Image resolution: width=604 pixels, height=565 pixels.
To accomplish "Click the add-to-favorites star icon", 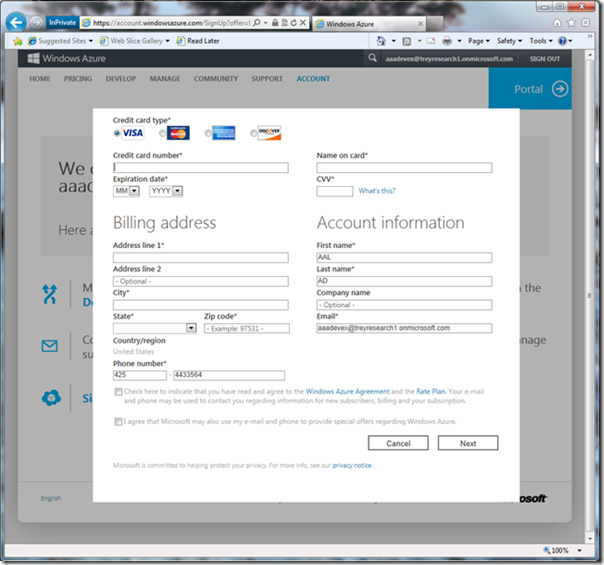I will coord(17,41).
